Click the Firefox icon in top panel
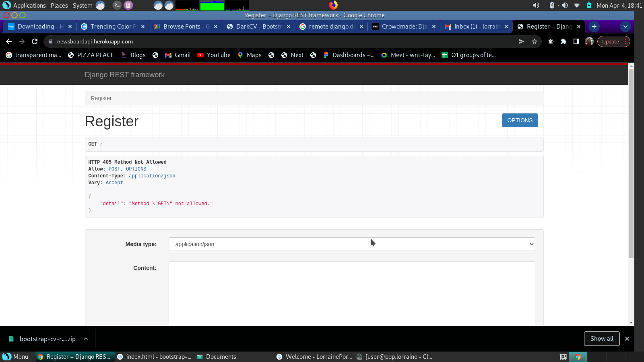Viewport: 644px width, 362px height. [x=333, y=5]
